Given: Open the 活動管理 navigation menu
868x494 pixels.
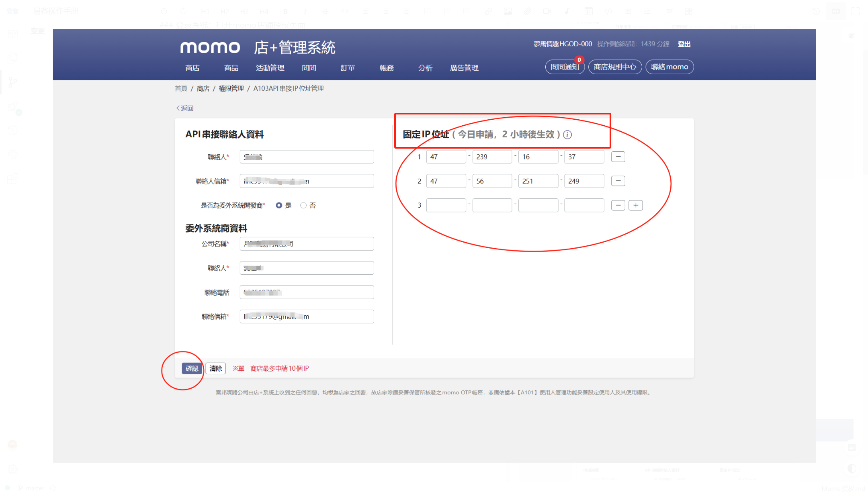Looking at the screenshot, I should pyautogui.click(x=270, y=68).
